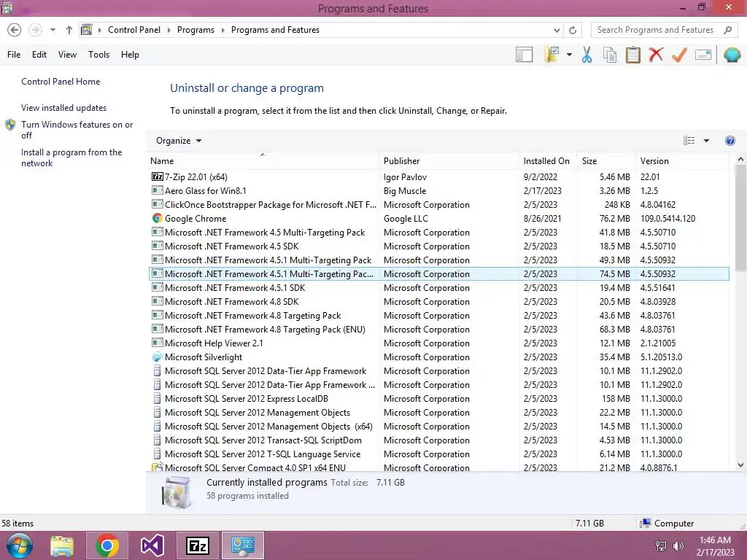The height and width of the screenshot is (560, 747).
Task: Click the Google Chrome list icon
Action: coord(157,218)
